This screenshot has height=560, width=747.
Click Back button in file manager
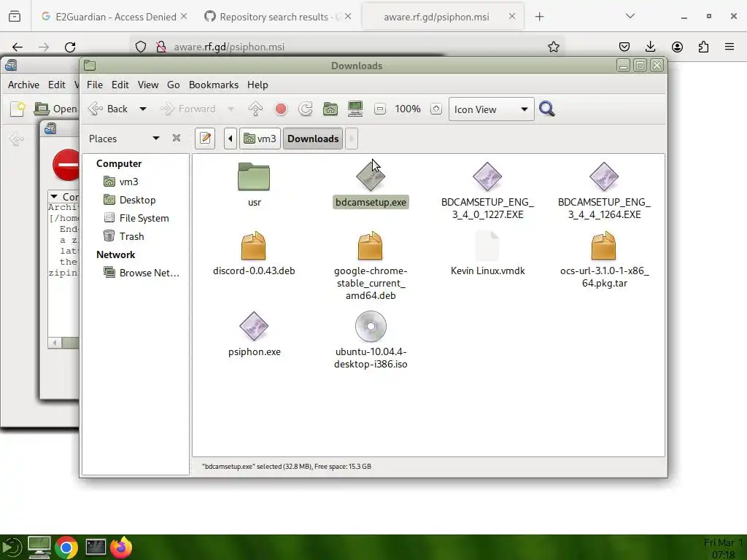point(109,109)
